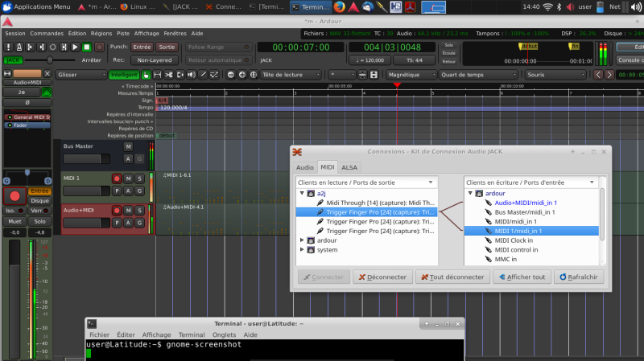644x361 pixels.
Task: Mute the Bus Master track
Action: pyautogui.click(x=128, y=147)
